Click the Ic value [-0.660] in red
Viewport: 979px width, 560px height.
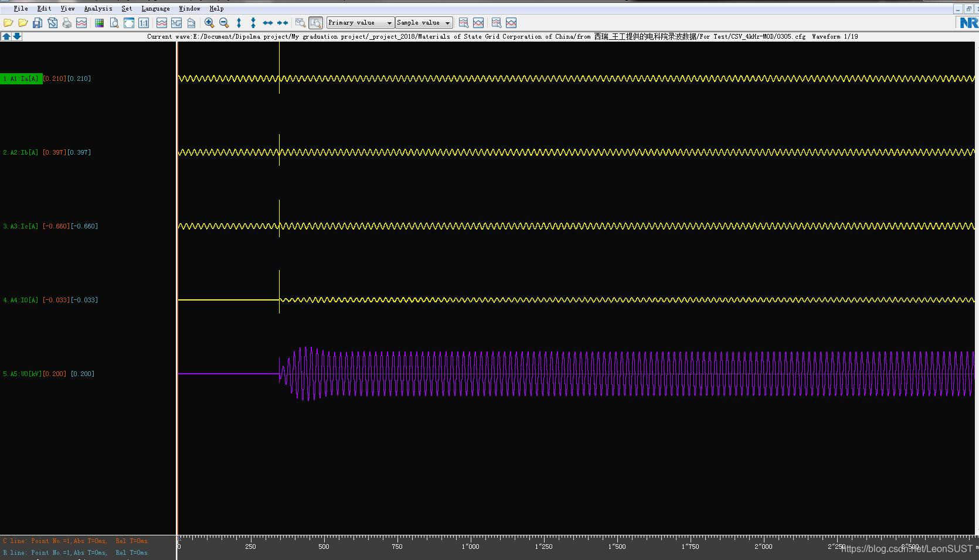click(56, 226)
